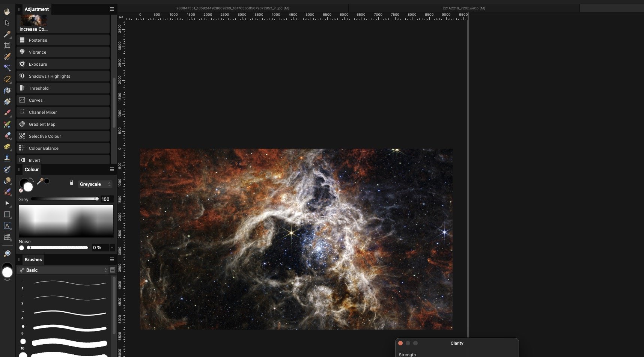The width and height of the screenshot is (644, 357).
Task: Select the Undo Brush tool
Action: (7, 169)
